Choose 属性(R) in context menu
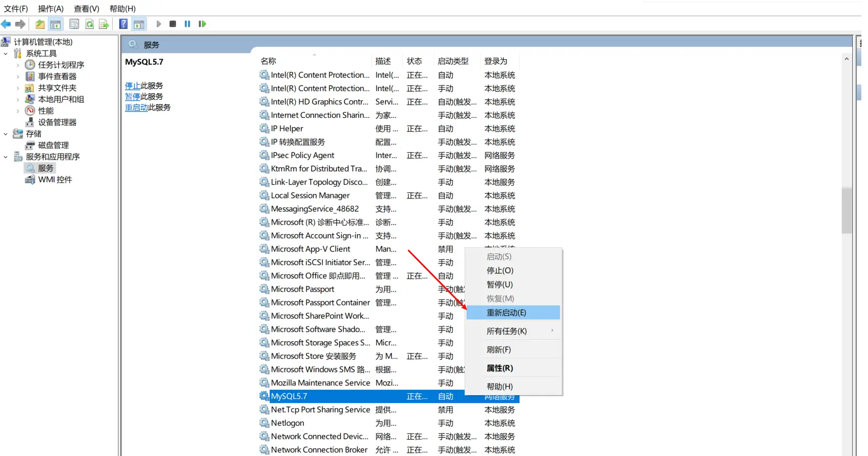Viewport: 868px width, 456px height. [513, 368]
